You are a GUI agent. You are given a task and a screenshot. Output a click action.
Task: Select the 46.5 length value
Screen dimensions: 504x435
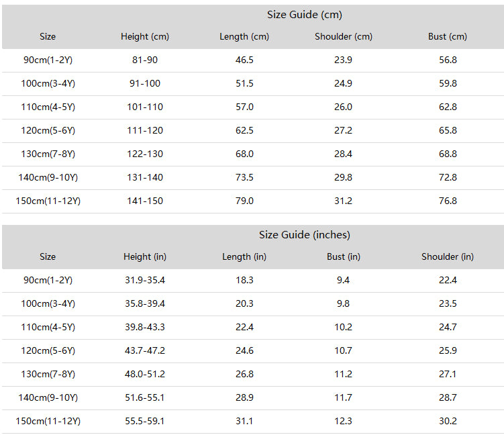244,60
